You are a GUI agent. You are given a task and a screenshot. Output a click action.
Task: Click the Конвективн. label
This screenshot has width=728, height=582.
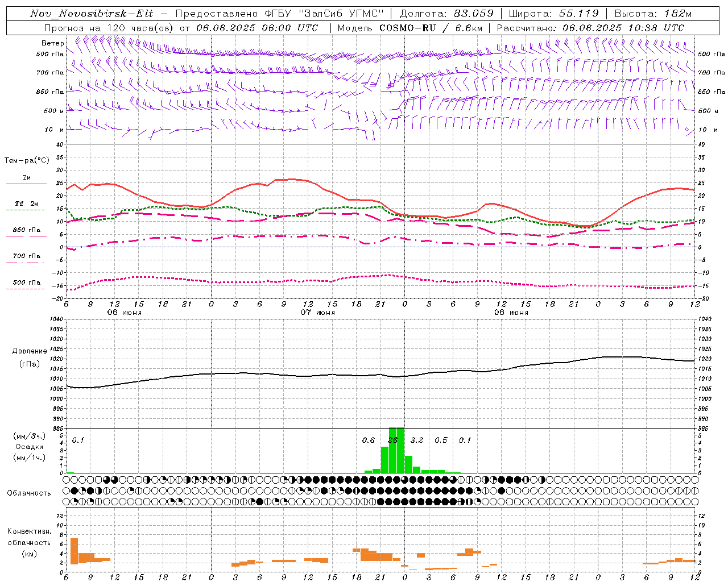coord(30,531)
